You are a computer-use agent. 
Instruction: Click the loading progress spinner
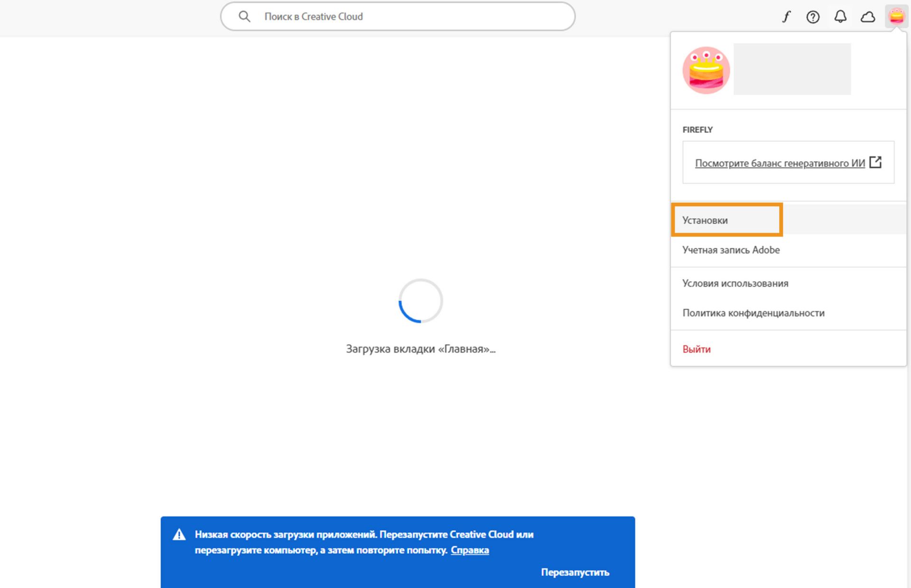pyautogui.click(x=421, y=302)
